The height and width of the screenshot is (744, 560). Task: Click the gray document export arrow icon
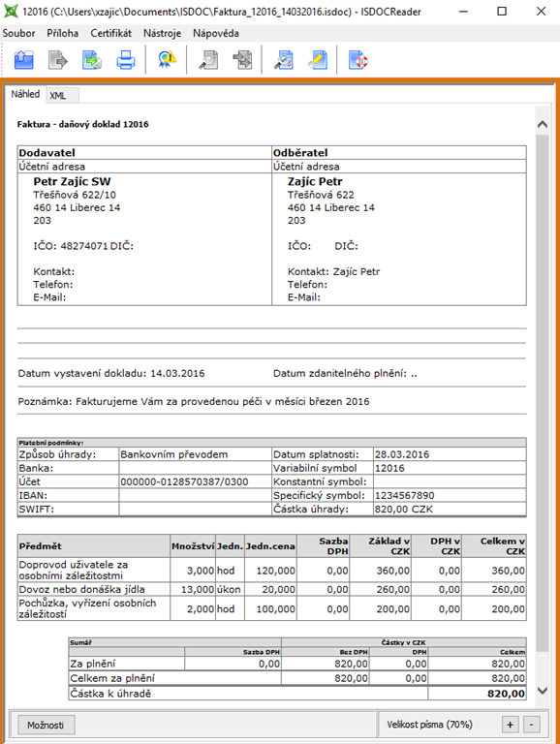pyautogui.click(x=58, y=60)
